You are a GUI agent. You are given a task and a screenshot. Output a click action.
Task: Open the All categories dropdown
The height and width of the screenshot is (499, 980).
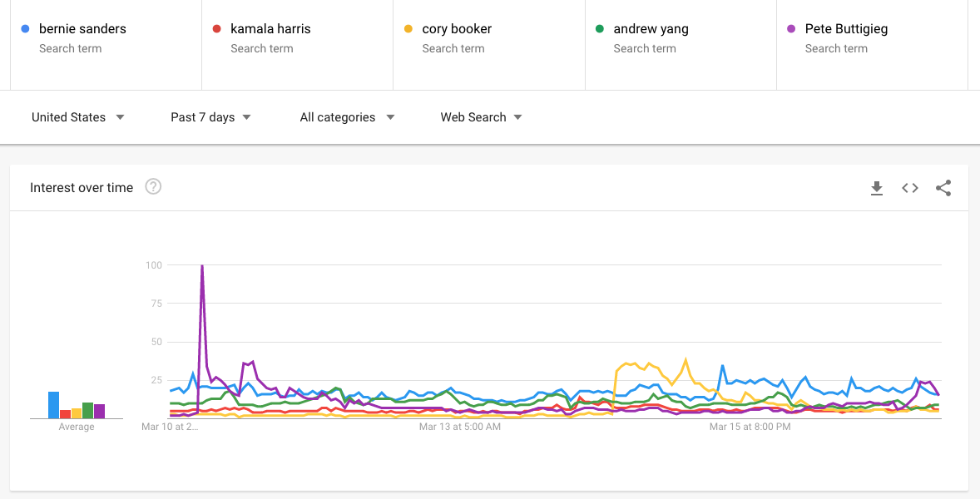pyautogui.click(x=347, y=117)
